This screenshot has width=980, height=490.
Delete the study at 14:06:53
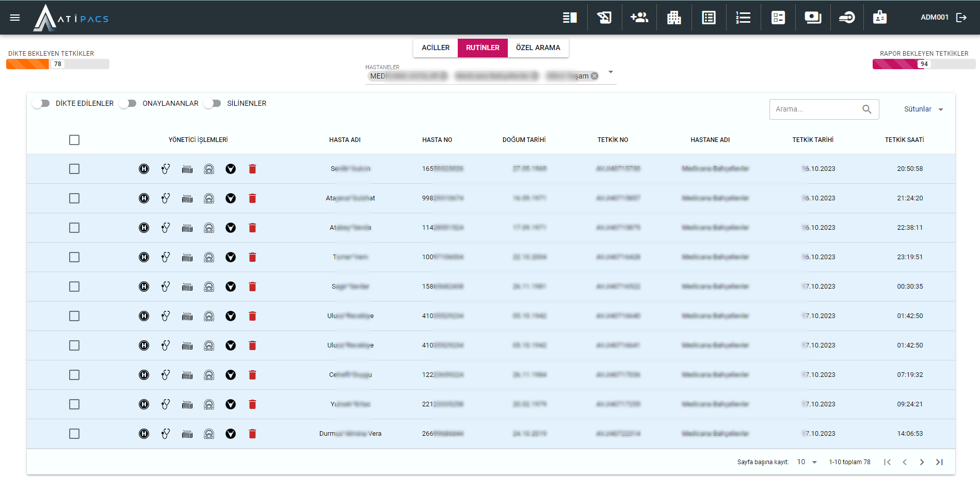252,434
